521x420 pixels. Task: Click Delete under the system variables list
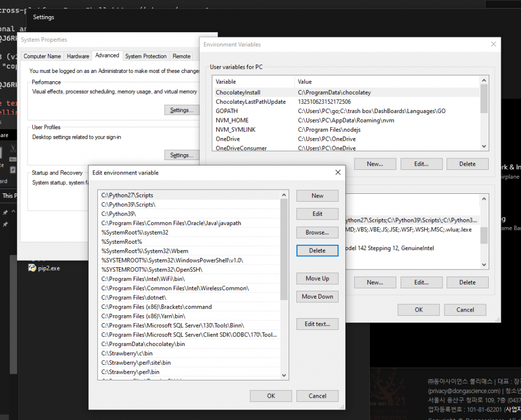click(x=467, y=282)
